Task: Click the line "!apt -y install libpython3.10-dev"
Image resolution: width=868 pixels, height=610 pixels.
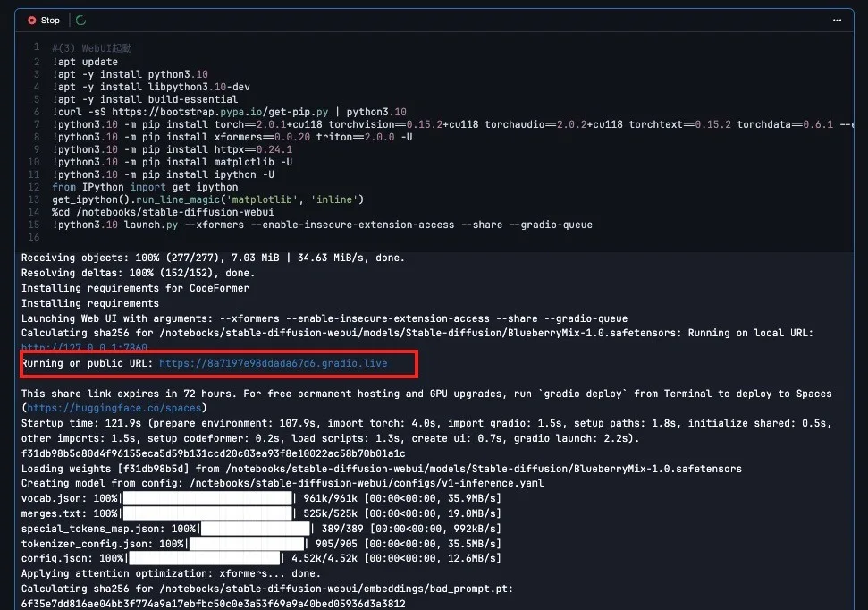Action: coord(151,87)
